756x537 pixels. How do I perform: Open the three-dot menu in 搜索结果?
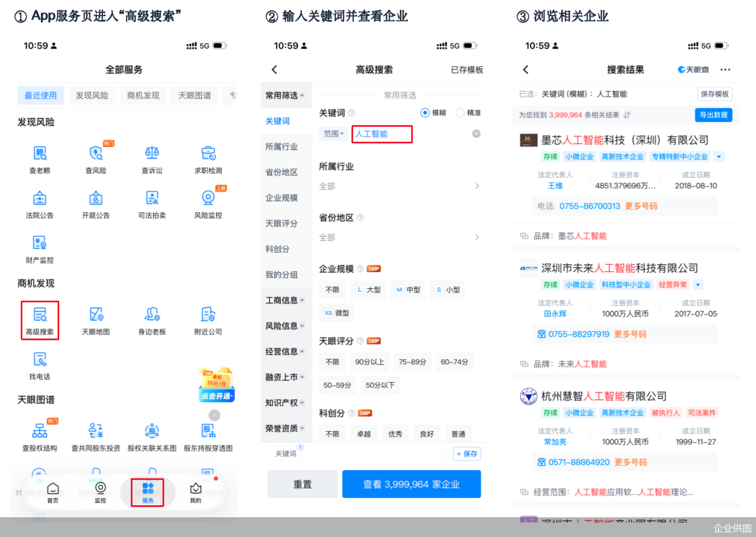725,70
